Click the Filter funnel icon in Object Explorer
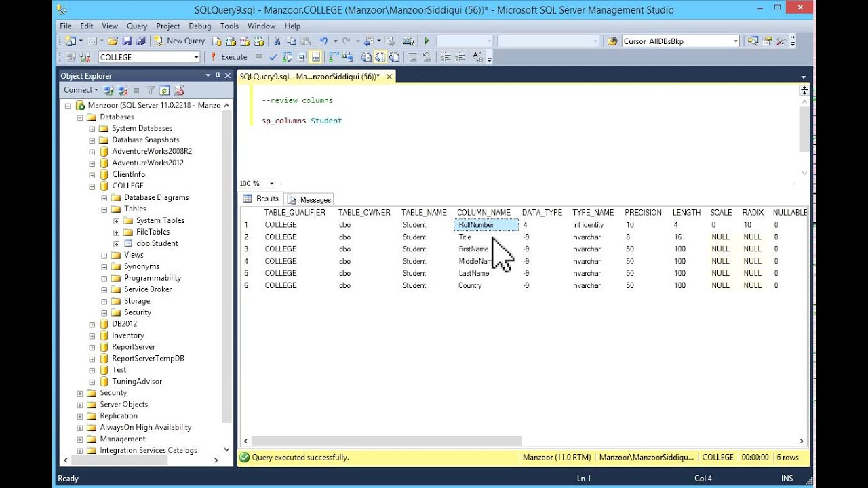 [x=151, y=90]
